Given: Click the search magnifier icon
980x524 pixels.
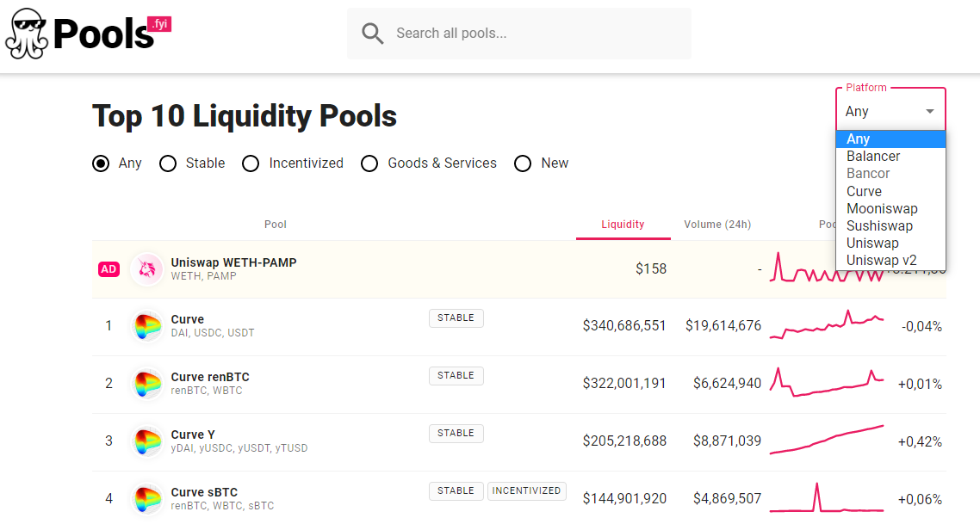Looking at the screenshot, I should point(373,34).
